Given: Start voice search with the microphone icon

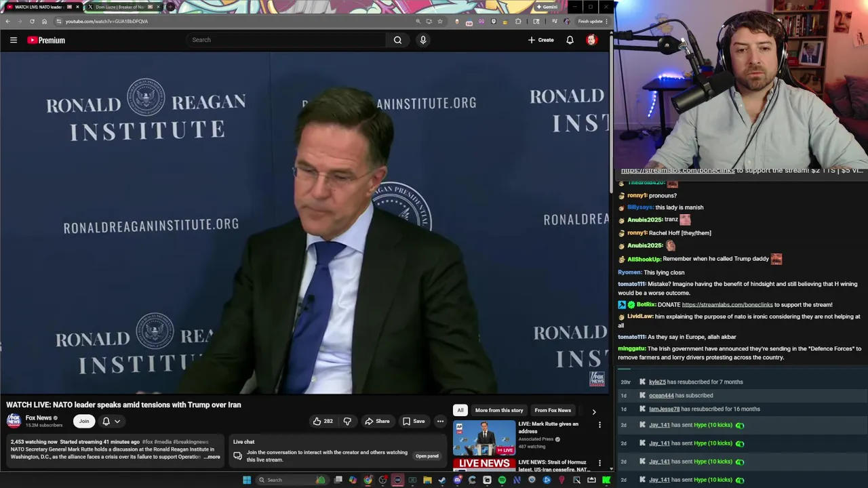Looking at the screenshot, I should coord(423,40).
